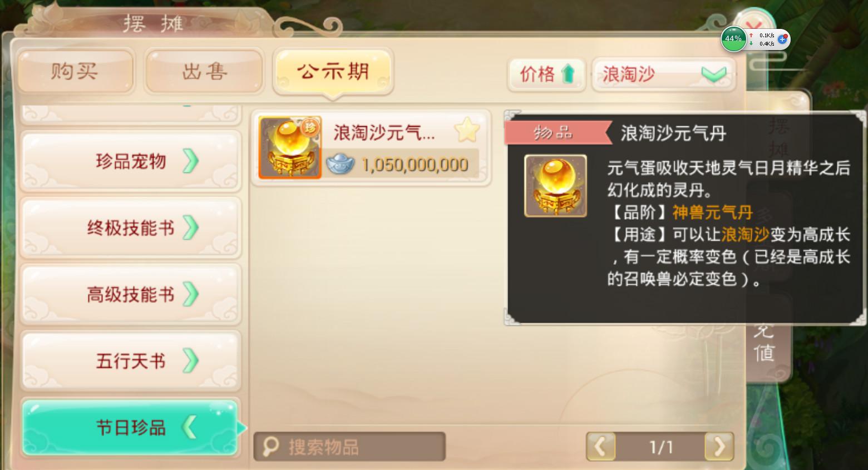Go to next page with right arrow

pyautogui.click(x=719, y=446)
